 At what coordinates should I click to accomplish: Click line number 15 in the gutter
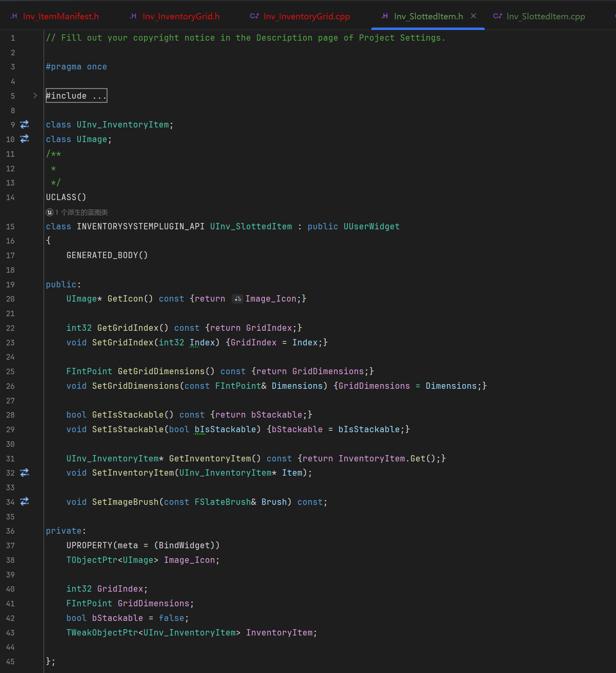click(10, 227)
